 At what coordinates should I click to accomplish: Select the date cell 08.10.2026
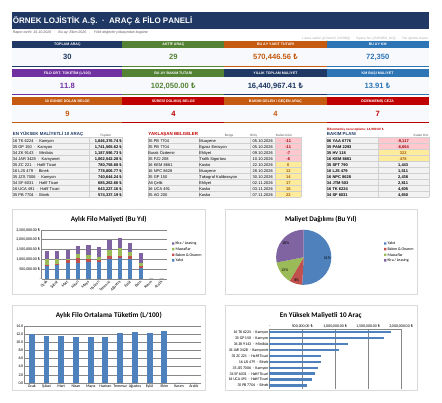pyautogui.click(x=263, y=153)
